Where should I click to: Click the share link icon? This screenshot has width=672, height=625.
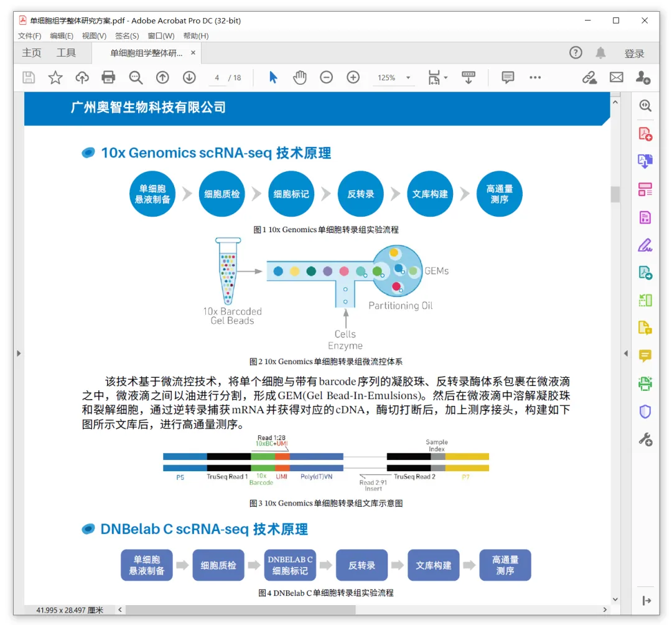pos(589,78)
